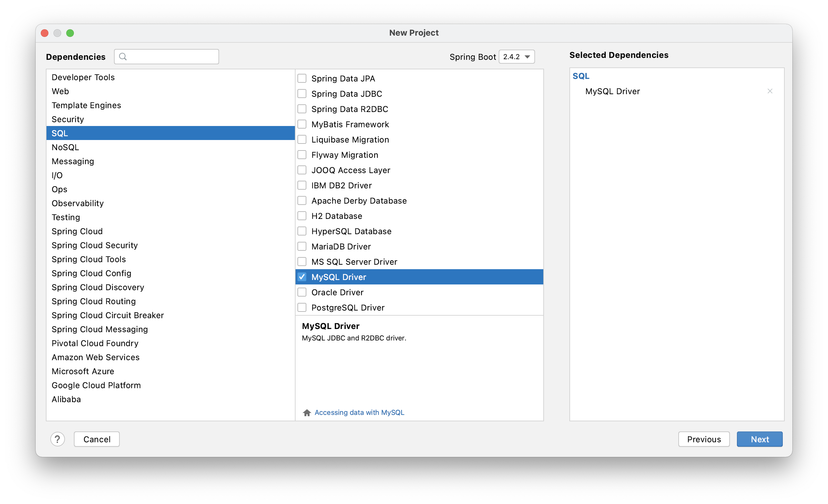The height and width of the screenshot is (504, 828).
Task: Select the NoSQL category
Action: 65,147
